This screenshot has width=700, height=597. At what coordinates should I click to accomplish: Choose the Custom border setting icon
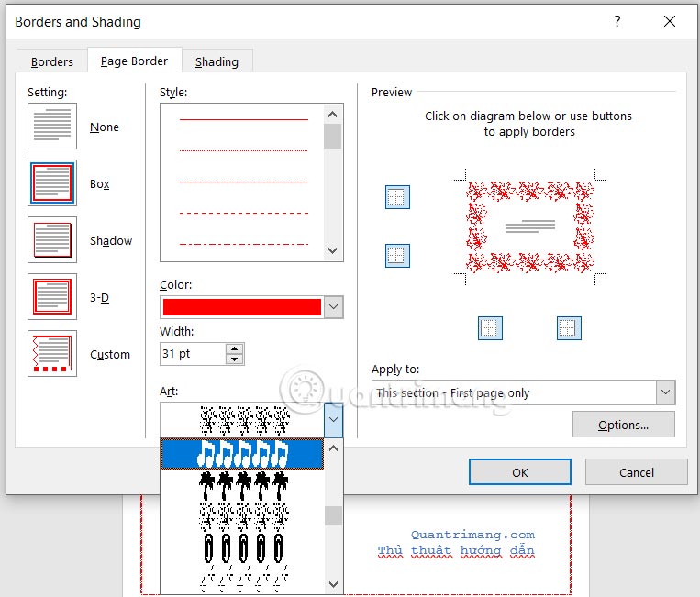[x=52, y=354]
